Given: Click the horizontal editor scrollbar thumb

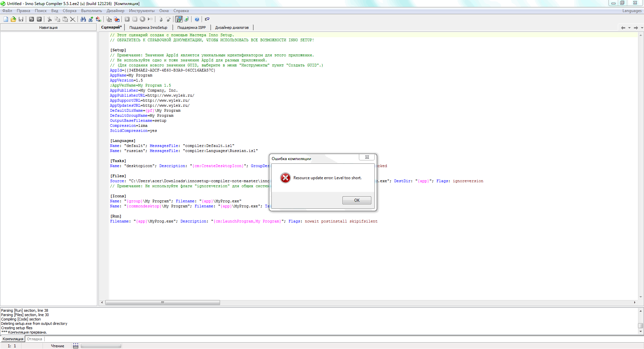Looking at the screenshot, I should tap(163, 303).
